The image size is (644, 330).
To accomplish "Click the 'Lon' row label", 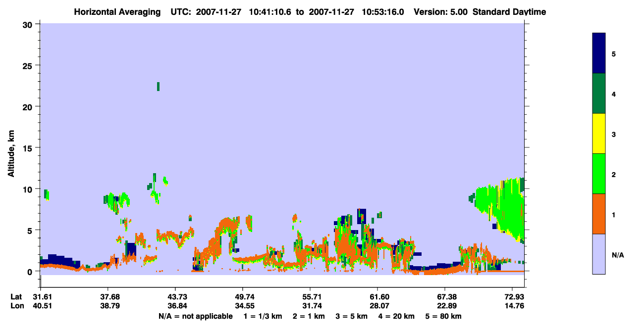I will [16, 306].
